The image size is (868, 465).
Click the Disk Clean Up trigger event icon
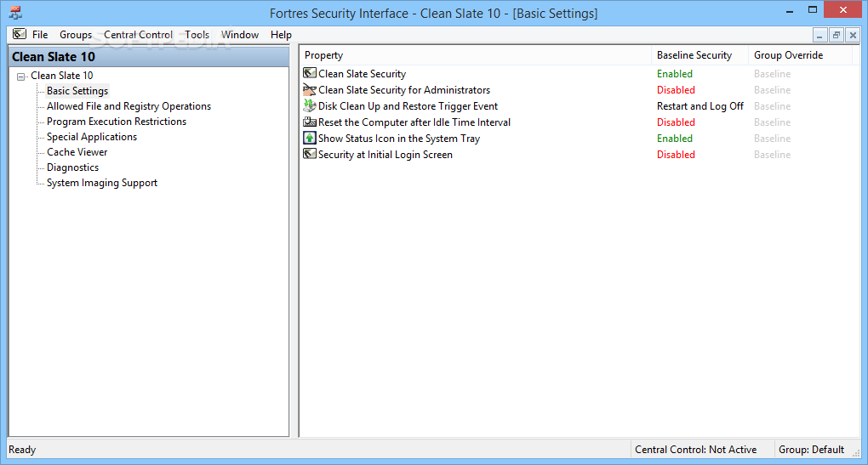coord(310,105)
